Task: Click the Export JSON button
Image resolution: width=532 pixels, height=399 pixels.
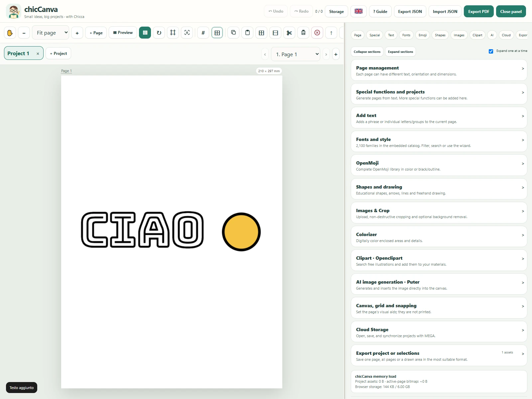Action: [410, 11]
